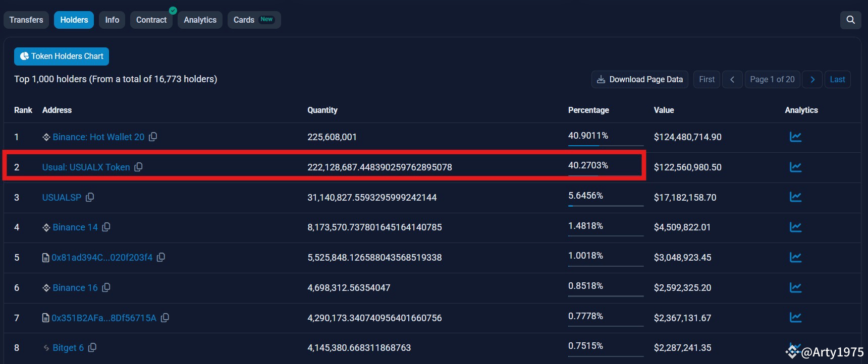Open the Contract tab

tap(151, 20)
